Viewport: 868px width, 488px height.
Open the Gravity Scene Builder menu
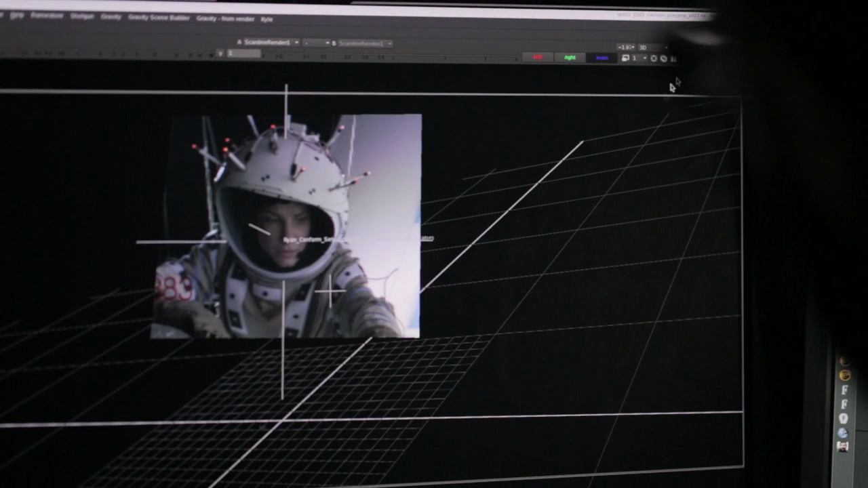coord(159,17)
